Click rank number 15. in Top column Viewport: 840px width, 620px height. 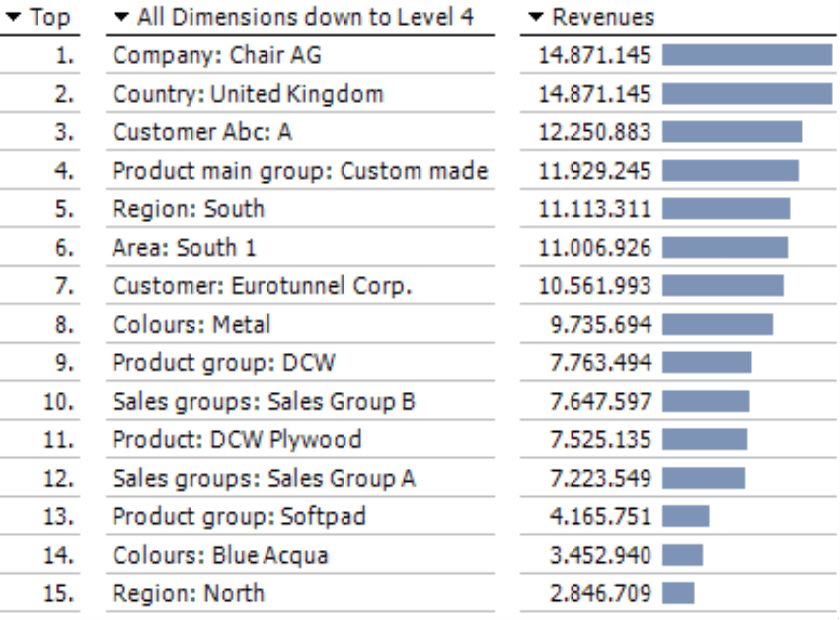58,593
